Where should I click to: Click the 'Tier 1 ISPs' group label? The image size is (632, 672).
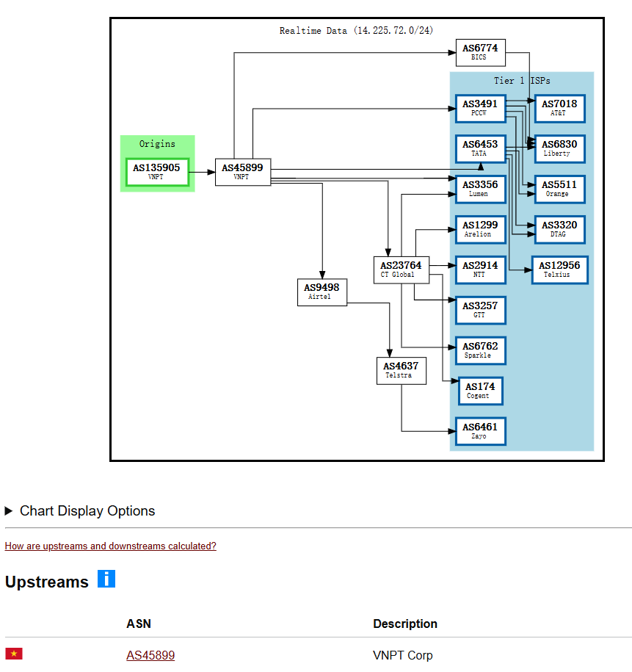(522, 81)
